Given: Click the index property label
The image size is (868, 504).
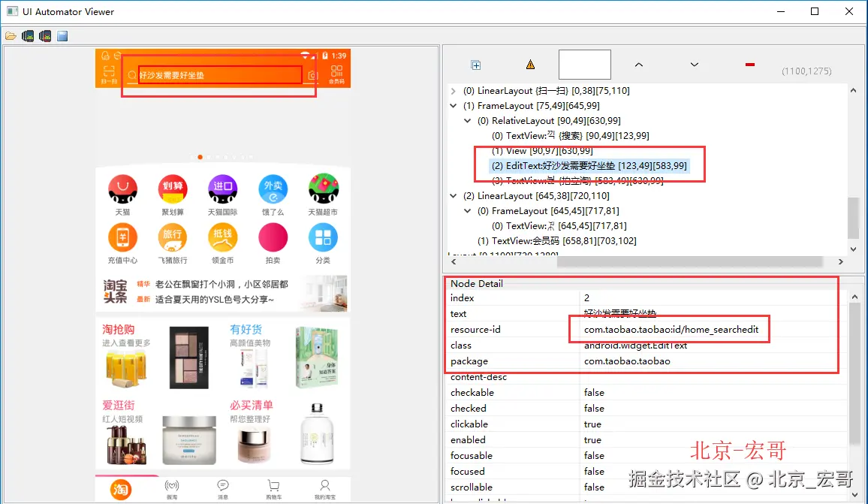Looking at the screenshot, I should click(x=463, y=298).
